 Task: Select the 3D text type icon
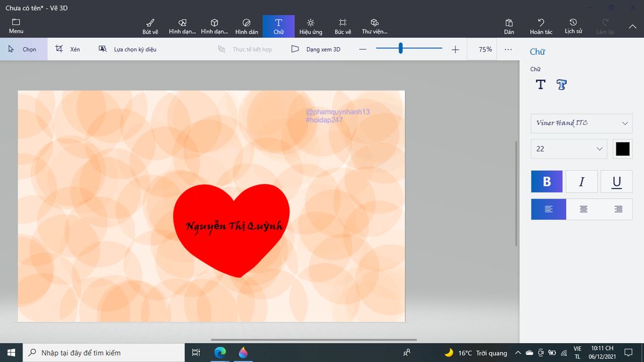(x=562, y=85)
